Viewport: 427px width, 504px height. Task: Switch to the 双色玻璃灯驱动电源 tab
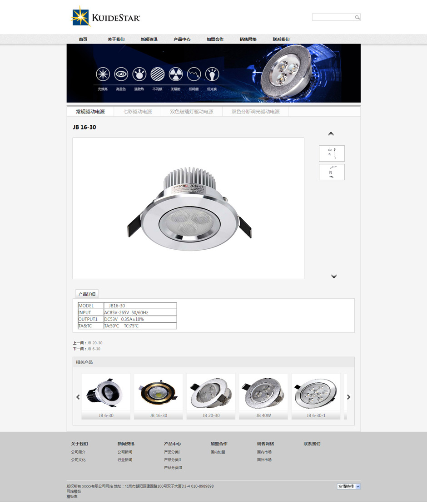tap(192, 112)
